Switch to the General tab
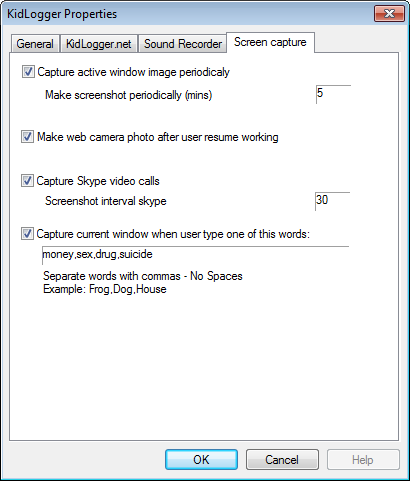 point(35,44)
